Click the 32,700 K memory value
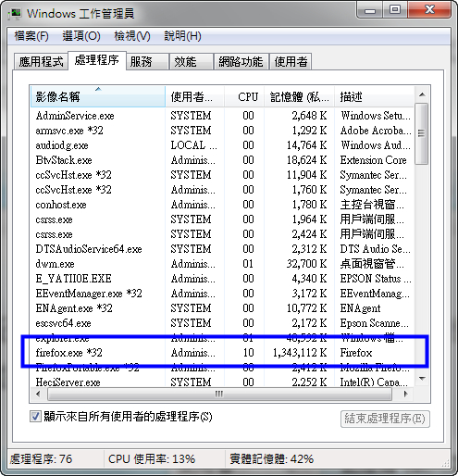 click(x=306, y=264)
